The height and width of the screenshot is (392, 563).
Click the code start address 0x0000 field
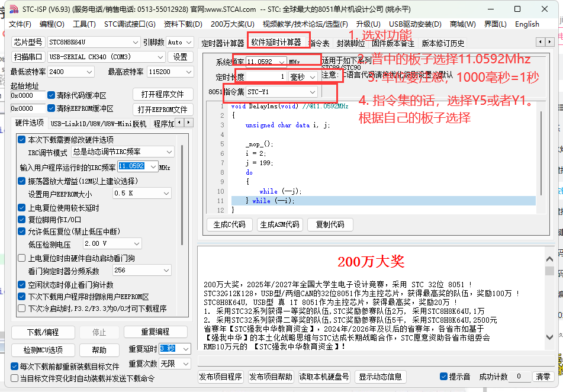tap(28, 95)
